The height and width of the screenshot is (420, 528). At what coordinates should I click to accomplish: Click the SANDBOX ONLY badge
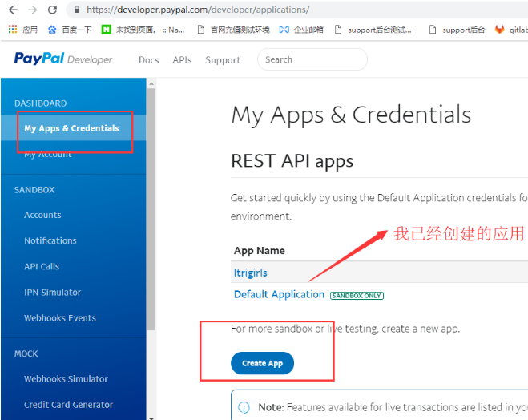point(357,296)
